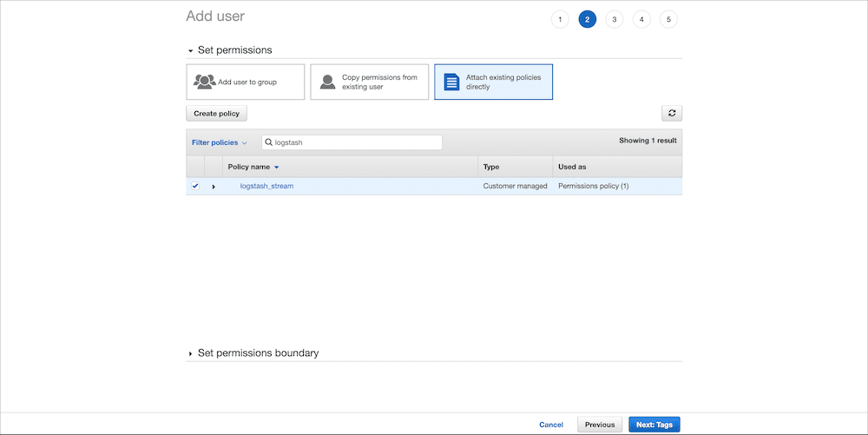Open the Filter policies dropdown
This screenshot has height=435, width=868.
pyautogui.click(x=220, y=142)
